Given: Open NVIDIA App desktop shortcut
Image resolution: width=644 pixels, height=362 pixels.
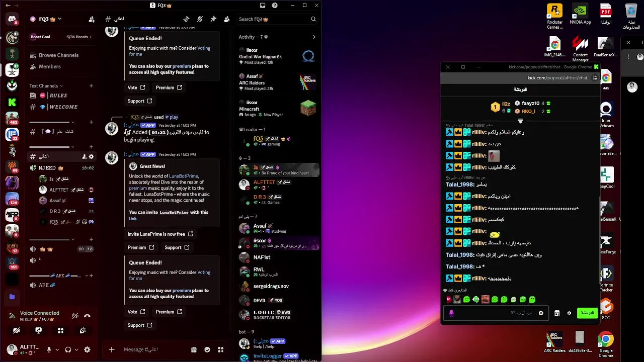Looking at the screenshot, I should [x=580, y=14].
